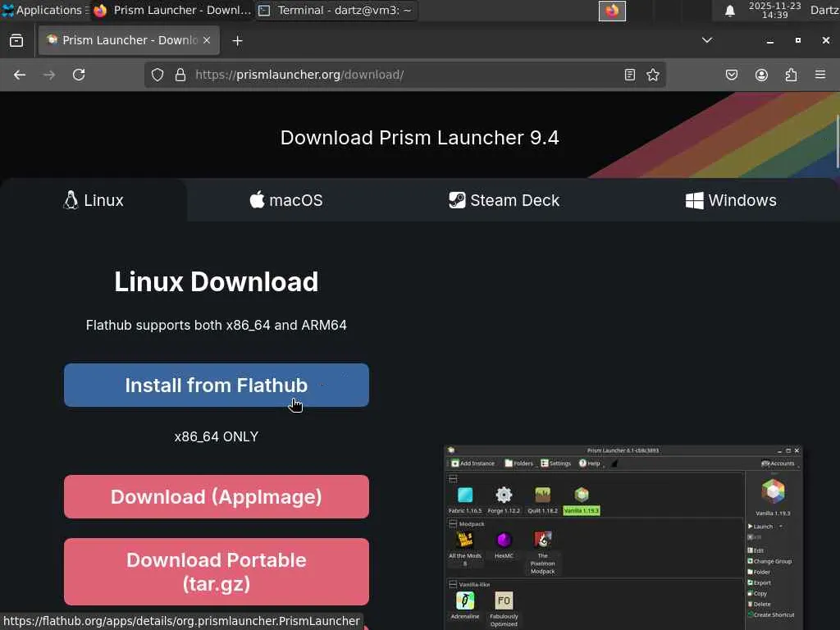Close the Prism Launcher browser tab
The width and height of the screenshot is (840, 630).
tap(207, 40)
